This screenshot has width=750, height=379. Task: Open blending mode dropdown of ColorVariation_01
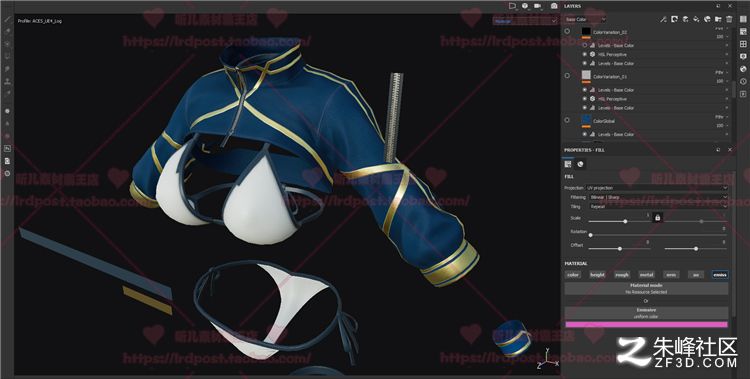(x=721, y=72)
